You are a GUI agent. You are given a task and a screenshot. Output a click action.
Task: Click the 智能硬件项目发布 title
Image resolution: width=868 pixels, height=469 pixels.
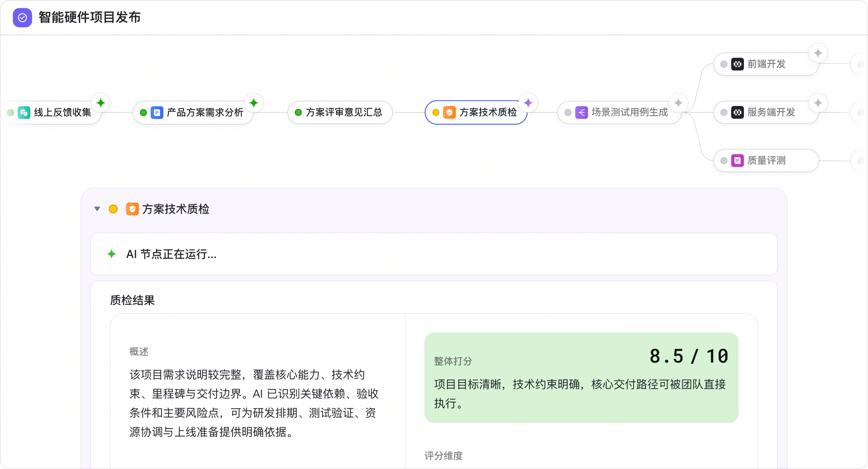pyautogui.click(x=90, y=17)
